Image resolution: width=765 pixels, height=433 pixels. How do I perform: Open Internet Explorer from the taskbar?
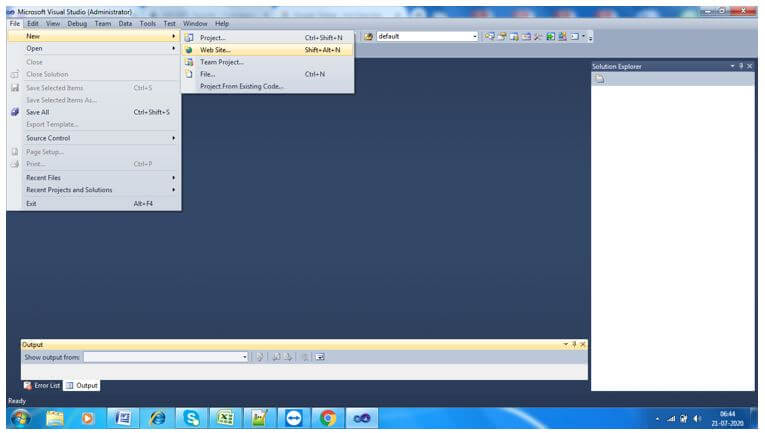157,418
